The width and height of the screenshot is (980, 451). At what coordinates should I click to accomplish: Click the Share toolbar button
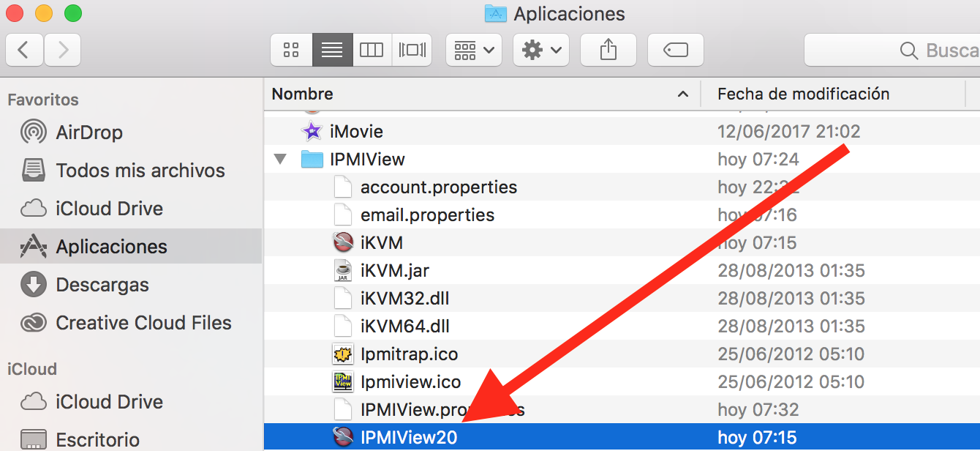[608, 50]
